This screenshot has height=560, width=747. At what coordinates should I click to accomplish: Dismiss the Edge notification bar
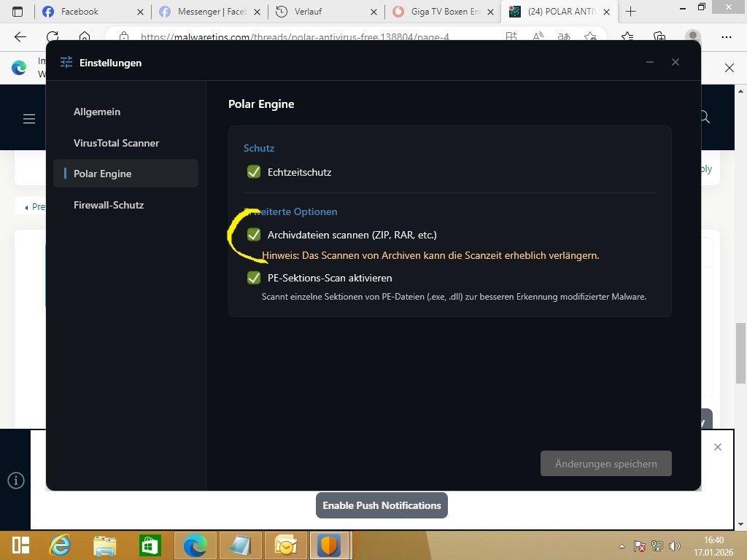click(729, 68)
